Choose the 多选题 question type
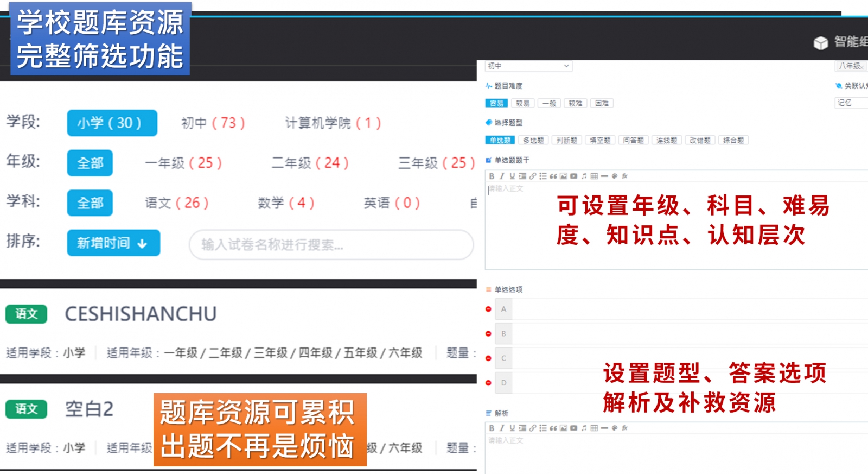 [x=533, y=140]
